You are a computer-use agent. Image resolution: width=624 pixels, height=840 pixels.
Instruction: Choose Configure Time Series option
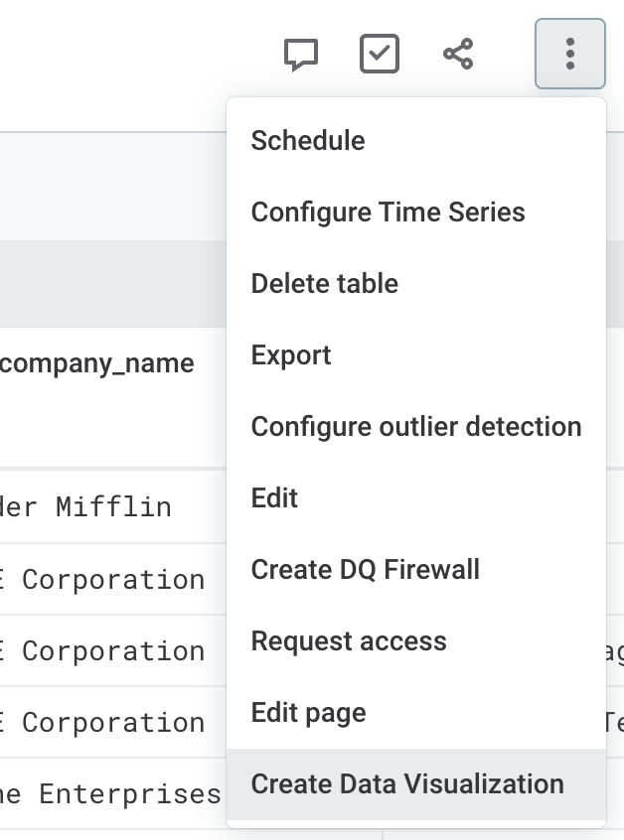click(x=388, y=212)
